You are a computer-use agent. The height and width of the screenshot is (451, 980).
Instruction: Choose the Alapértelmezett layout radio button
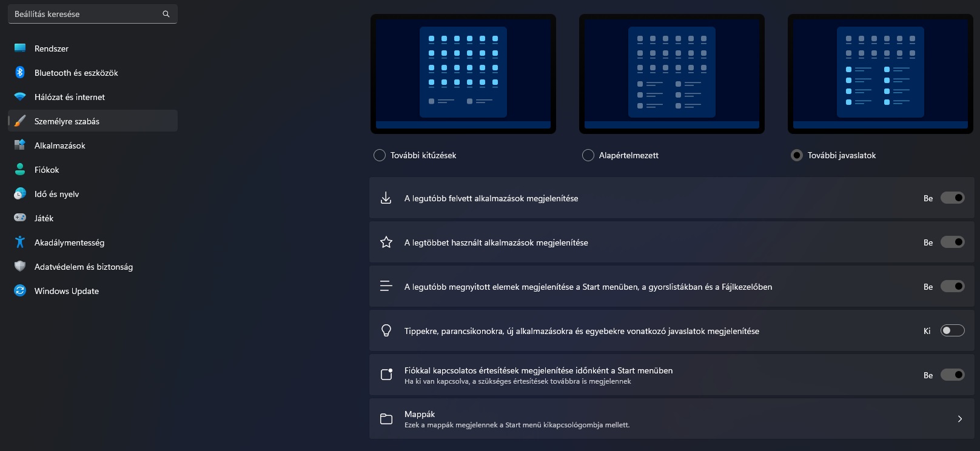click(x=588, y=155)
